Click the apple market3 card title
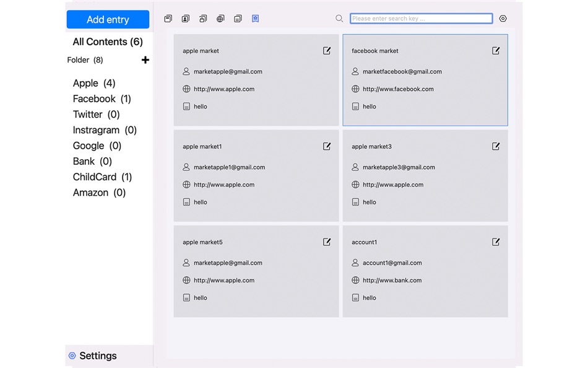 (371, 146)
